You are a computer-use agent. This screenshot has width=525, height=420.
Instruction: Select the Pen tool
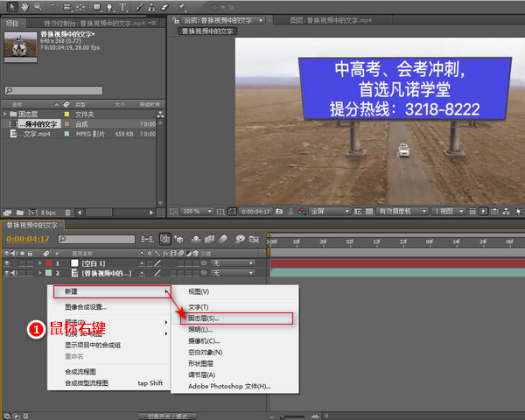tap(109, 7)
